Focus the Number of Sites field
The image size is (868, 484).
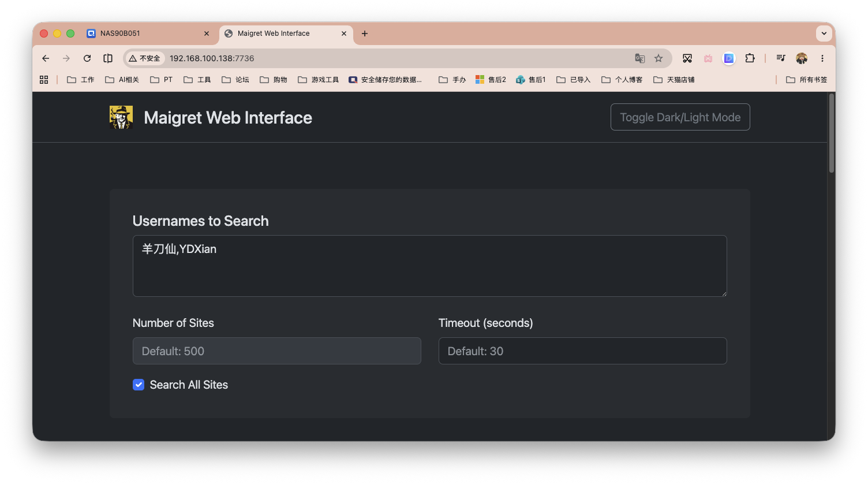[277, 351]
